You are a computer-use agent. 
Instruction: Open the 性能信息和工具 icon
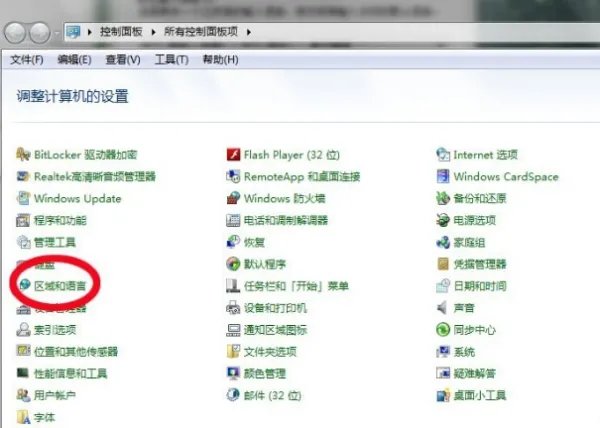point(23,373)
